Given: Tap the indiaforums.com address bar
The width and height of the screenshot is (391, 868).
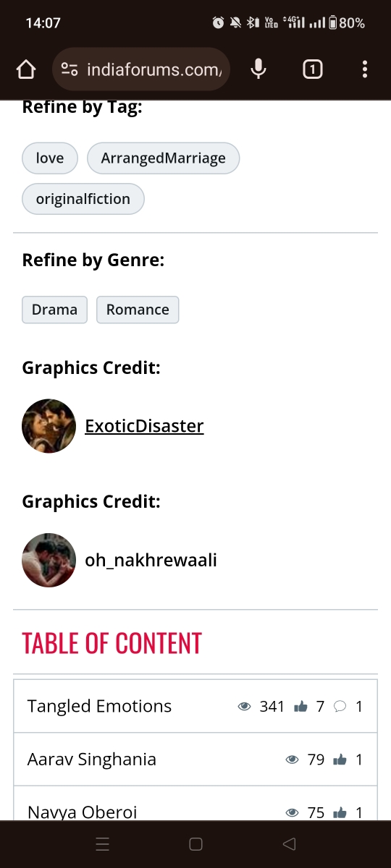Looking at the screenshot, I should point(141,69).
